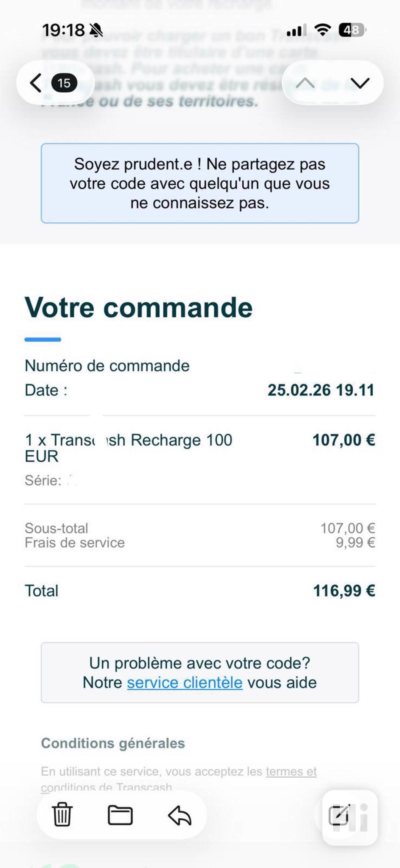Viewport: 400px width, 868px height.
Task: Delete this email using trash icon
Action: tap(62, 815)
